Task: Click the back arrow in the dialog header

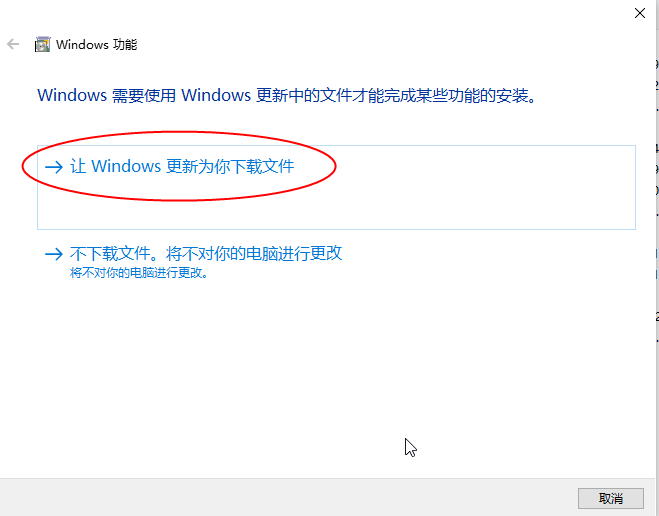Action: [13, 44]
